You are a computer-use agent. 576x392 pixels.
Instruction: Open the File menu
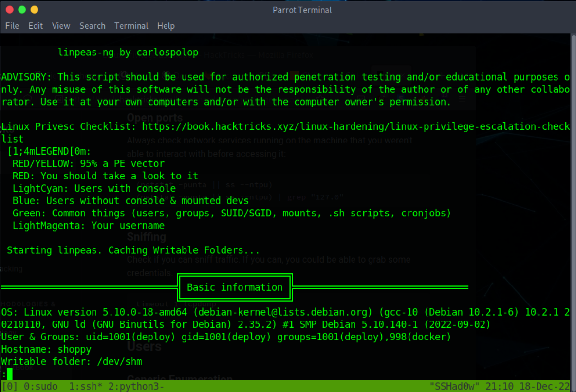tap(12, 26)
